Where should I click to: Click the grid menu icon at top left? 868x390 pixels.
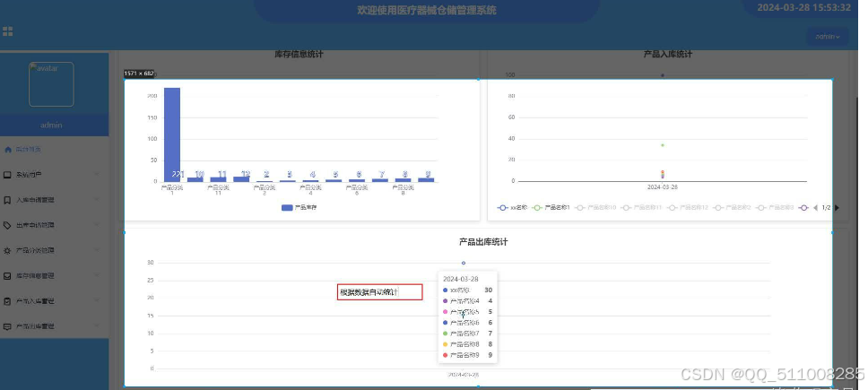pos(7,31)
